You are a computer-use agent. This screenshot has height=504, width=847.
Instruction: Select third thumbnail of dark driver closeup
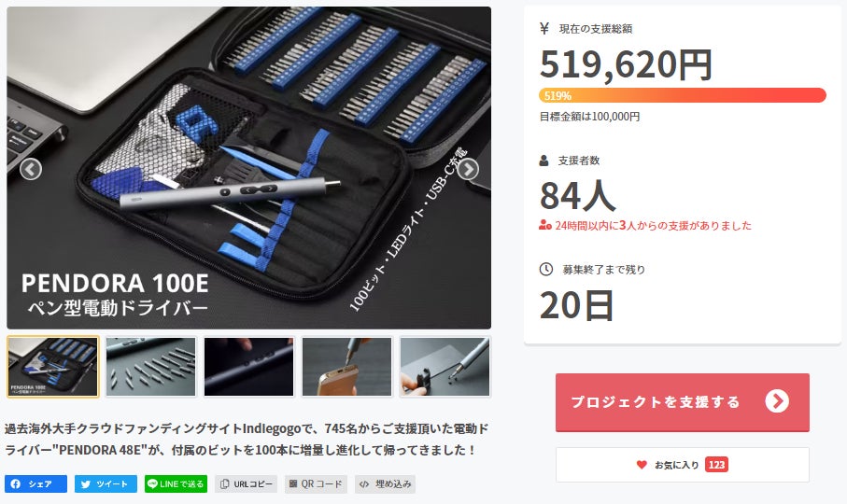(x=249, y=367)
